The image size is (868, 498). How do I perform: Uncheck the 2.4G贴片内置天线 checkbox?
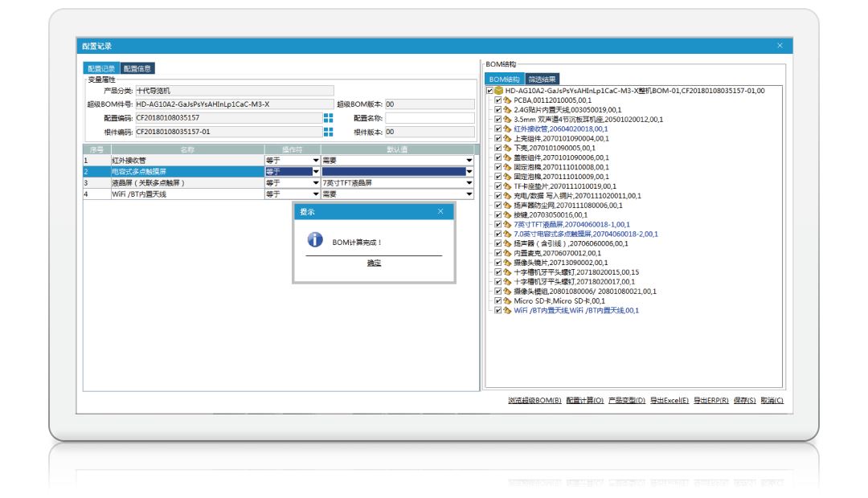(x=498, y=110)
